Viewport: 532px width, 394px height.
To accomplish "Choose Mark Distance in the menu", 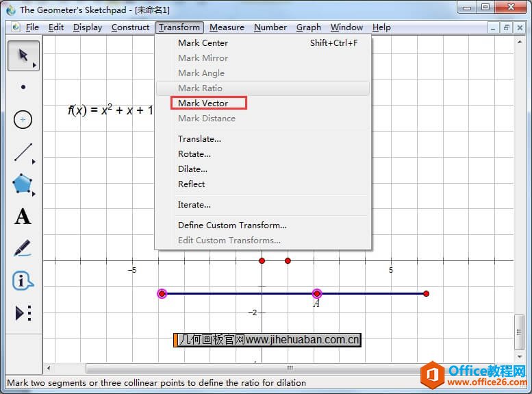I will 263,118.
